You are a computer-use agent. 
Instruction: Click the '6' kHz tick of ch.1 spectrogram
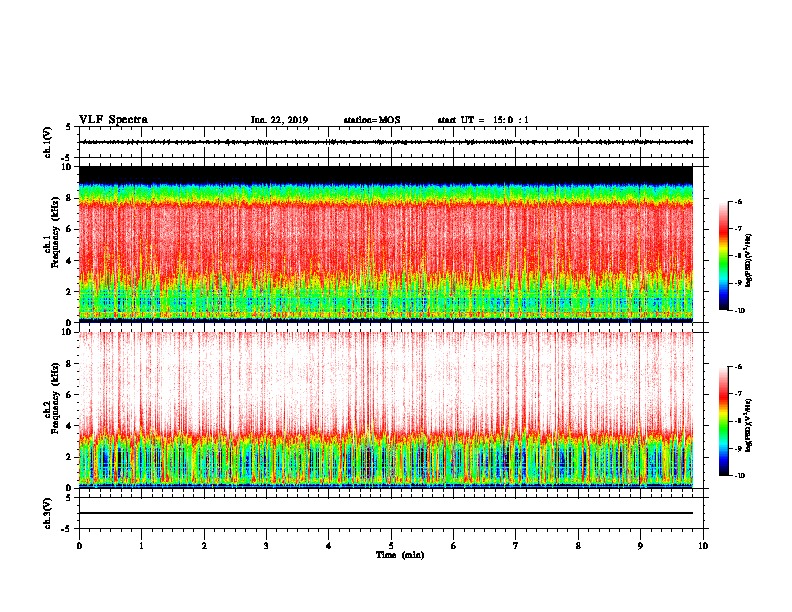(70, 229)
